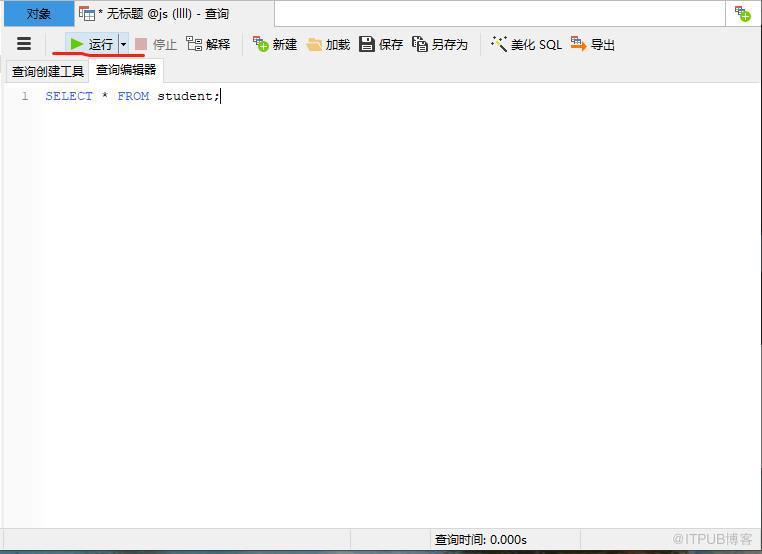Screen dimensions: 762x554
Task: Open the hamburger menu icon
Action: [24, 44]
